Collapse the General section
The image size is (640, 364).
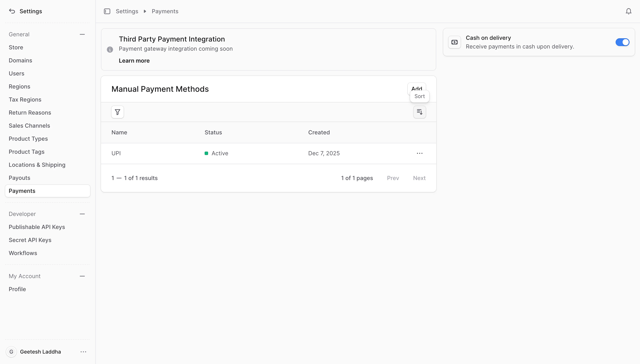coord(82,35)
